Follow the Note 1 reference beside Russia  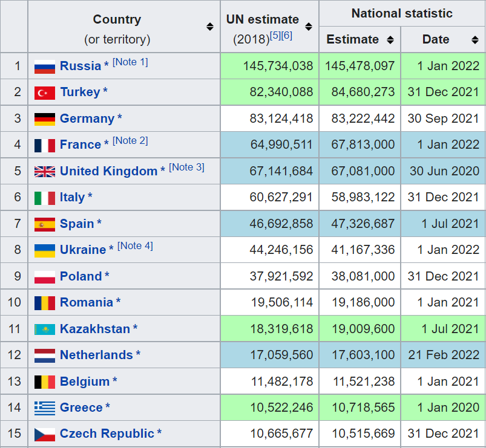tap(130, 62)
